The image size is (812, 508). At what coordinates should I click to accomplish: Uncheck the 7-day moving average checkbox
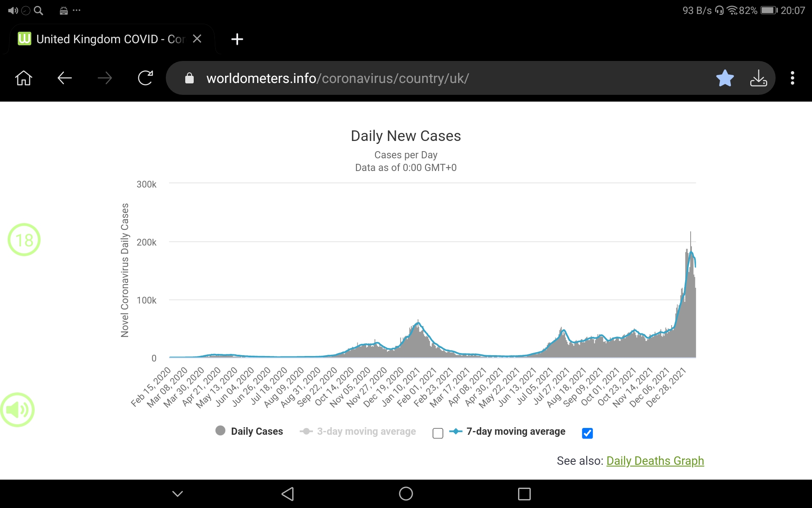click(x=587, y=433)
